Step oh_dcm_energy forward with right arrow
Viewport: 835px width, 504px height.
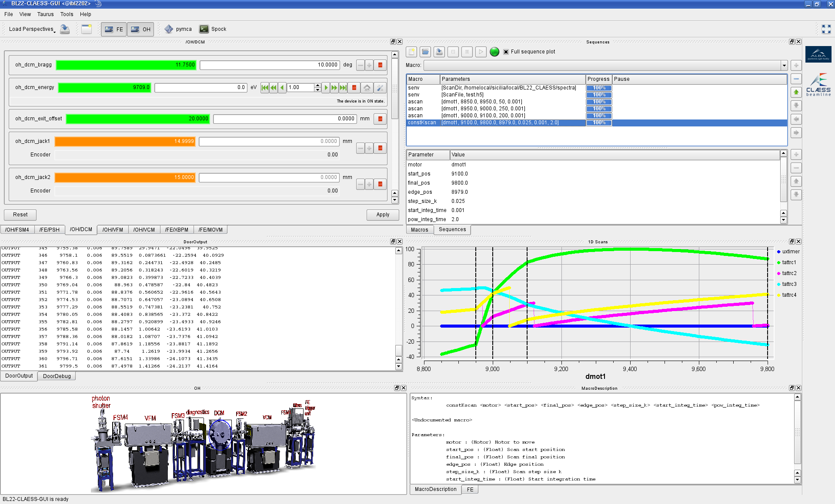(326, 88)
